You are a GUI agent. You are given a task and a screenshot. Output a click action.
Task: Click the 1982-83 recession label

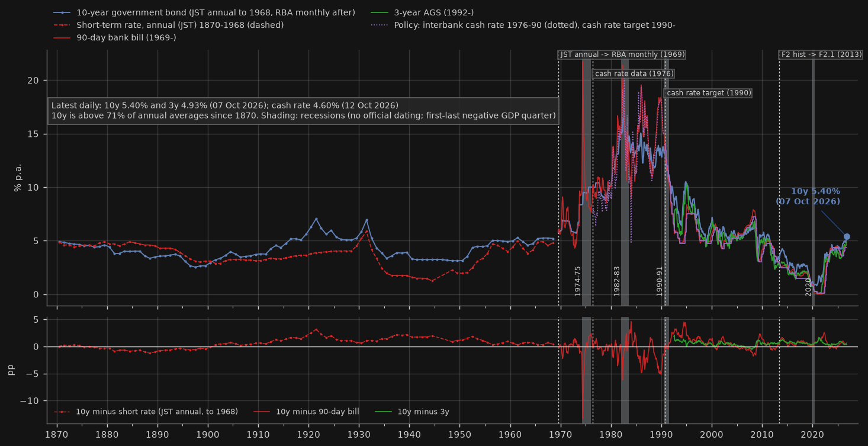[616, 281]
